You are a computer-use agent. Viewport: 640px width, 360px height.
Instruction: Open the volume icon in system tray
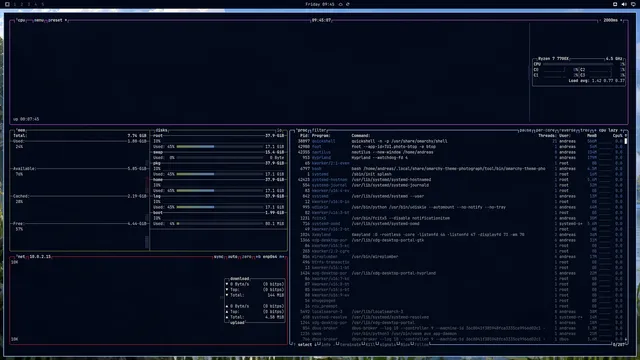624,4
